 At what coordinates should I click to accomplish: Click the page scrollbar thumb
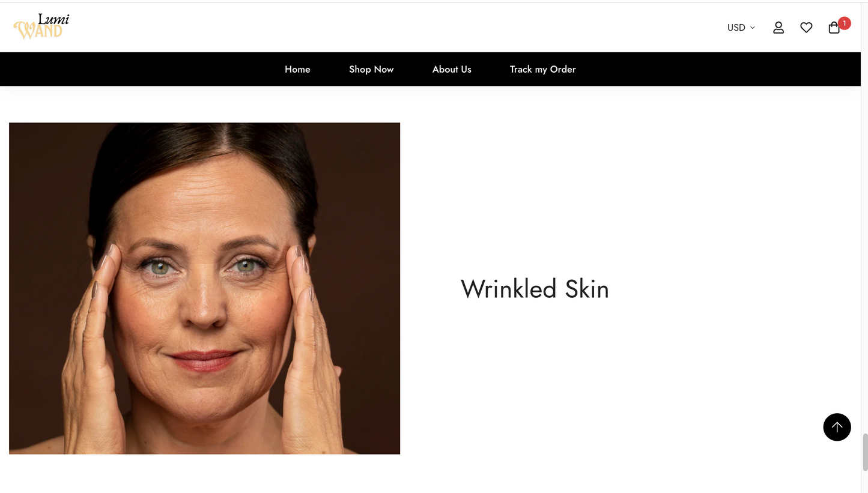[x=864, y=452]
